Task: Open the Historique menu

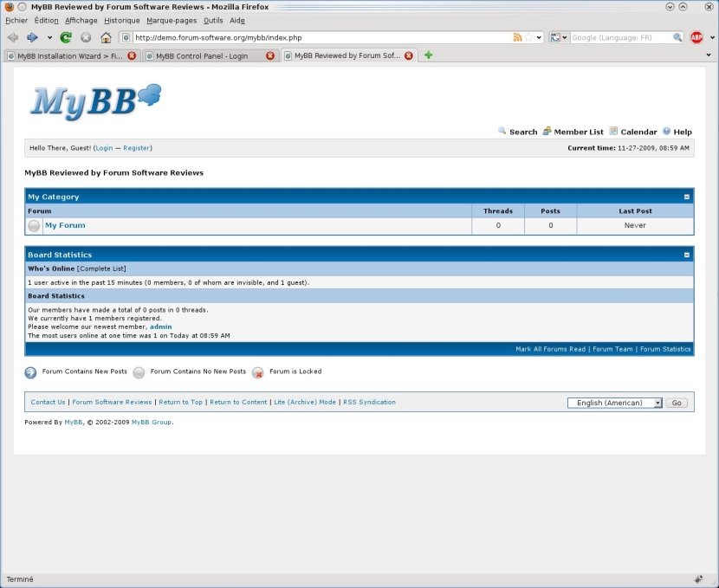Action: click(x=121, y=20)
